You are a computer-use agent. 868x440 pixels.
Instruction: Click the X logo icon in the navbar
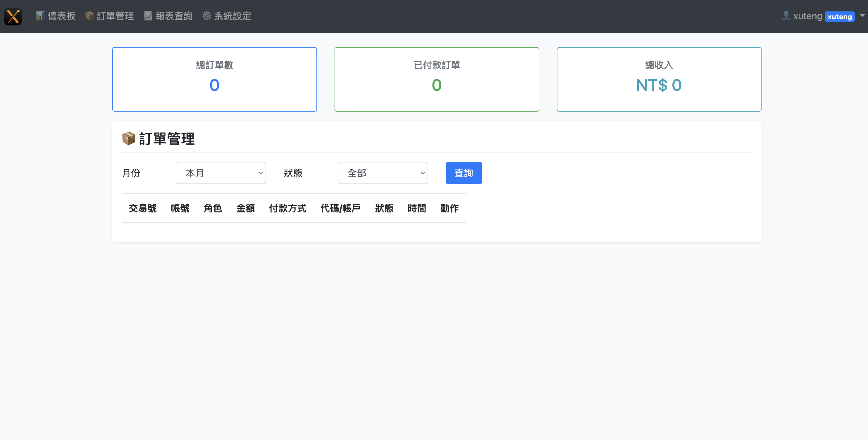tap(13, 16)
